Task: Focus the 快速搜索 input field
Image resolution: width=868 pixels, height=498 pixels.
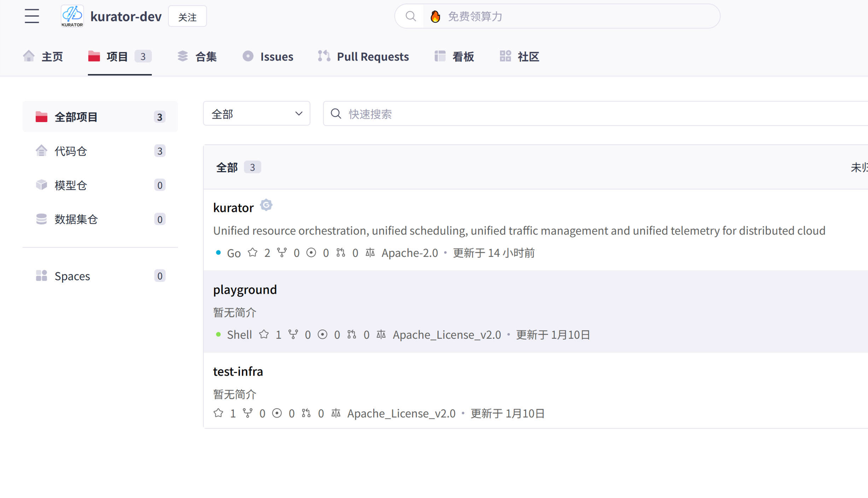Action: [596, 114]
